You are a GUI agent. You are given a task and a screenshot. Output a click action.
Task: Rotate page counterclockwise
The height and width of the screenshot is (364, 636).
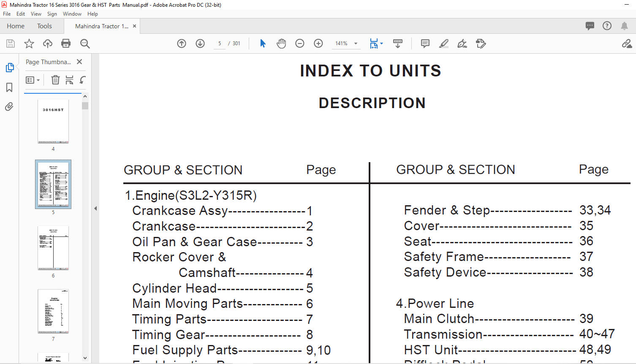tap(83, 80)
